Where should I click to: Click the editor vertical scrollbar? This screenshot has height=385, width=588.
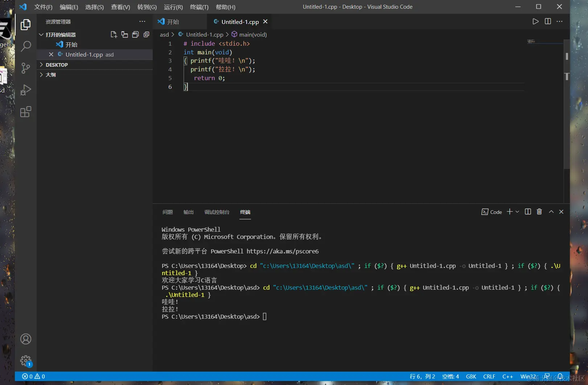point(567,109)
